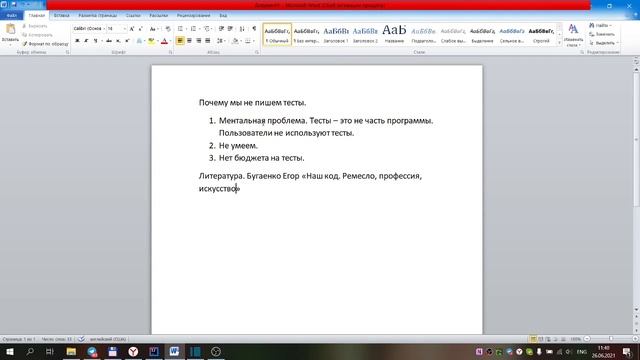This screenshot has width=640, height=360.
Task: Select align right
Action: pos(198,41)
